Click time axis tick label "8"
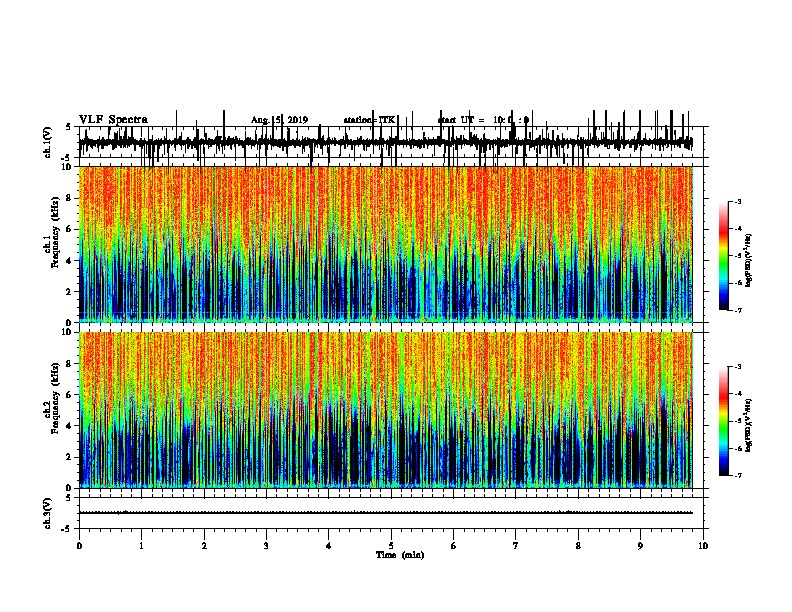 tap(578, 546)
